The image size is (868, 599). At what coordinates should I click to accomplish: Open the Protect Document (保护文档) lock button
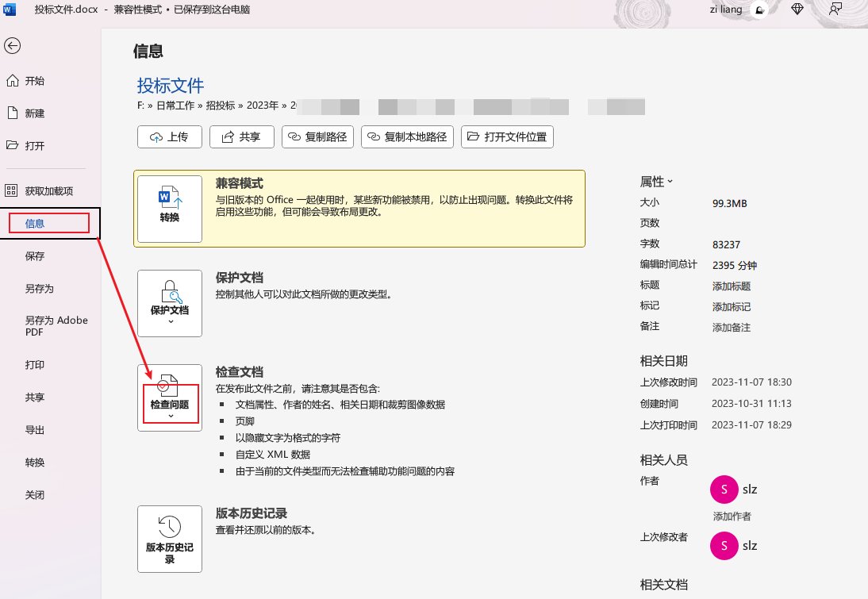tap(170, 303)
